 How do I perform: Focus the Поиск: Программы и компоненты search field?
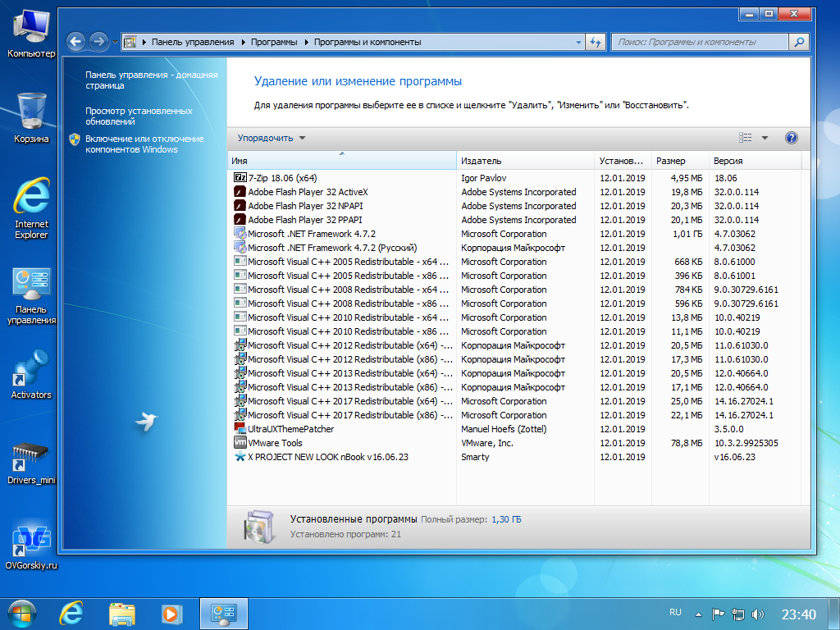pyautogui.click(x=701, y=42)
